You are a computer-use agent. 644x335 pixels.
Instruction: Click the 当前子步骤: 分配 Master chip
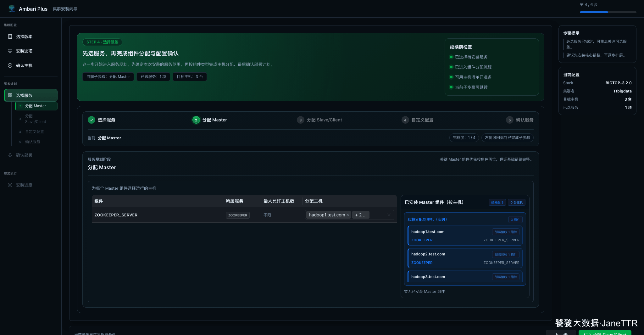(108, 77)
